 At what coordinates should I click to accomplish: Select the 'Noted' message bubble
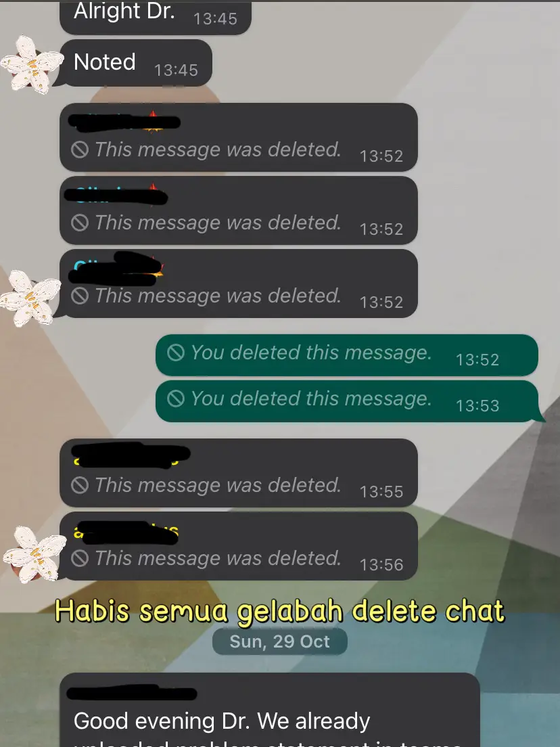pyautogui.click(x=136, y=63)
